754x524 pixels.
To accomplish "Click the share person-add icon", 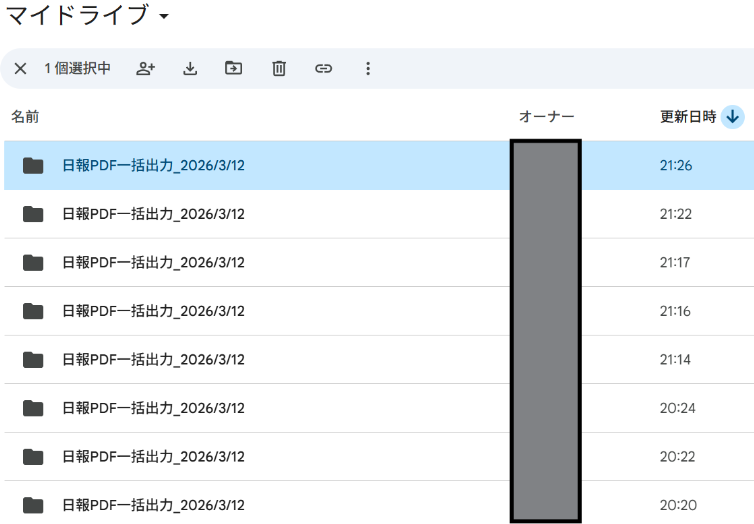I will click(x=146, y=69).
